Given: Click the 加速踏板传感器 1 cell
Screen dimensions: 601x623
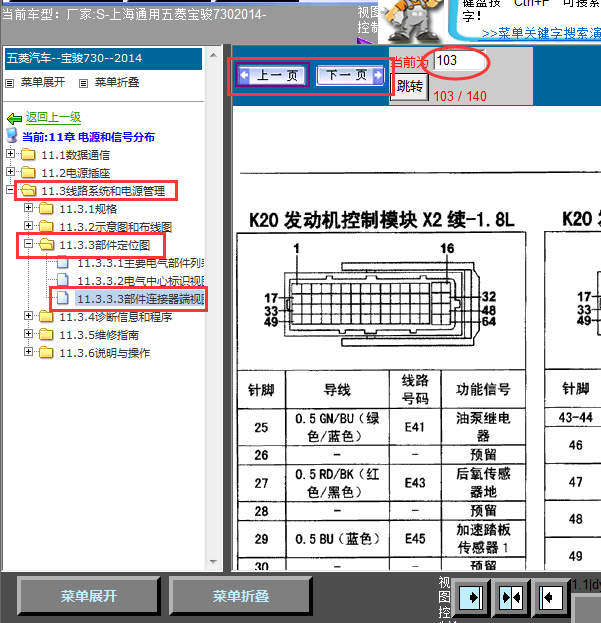Looking at the screenshot, I should [x=483, y=539].
